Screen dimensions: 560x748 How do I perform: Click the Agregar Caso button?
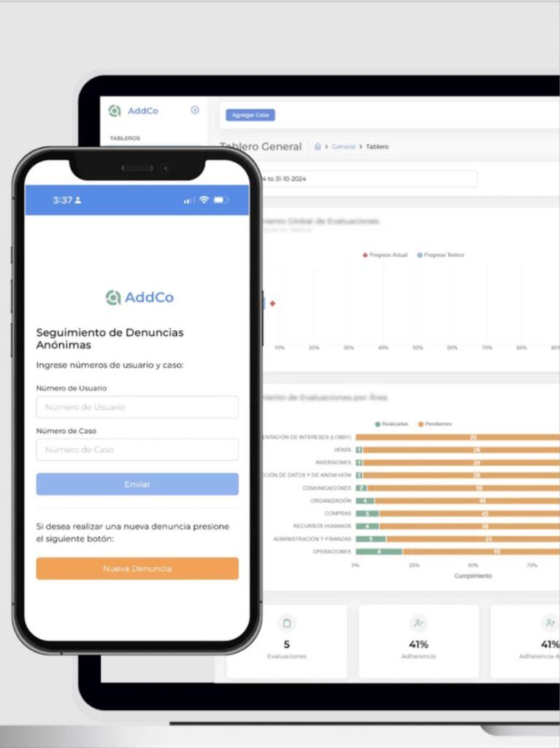click(x=250, y=115)
